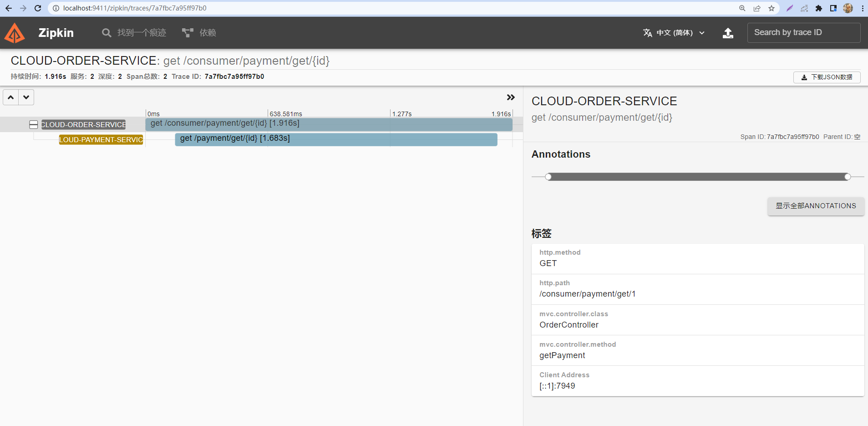This screenshot has height=426, width=868.
Task: Click the left annotation slider handle
Action: (548, 177)
